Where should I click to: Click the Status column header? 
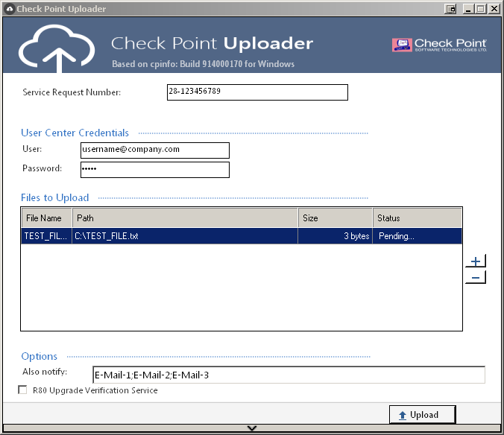418,218
